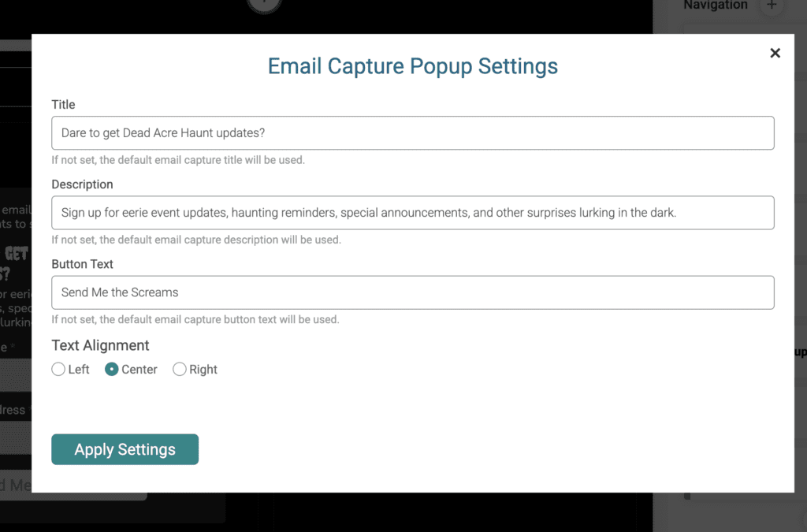The height and width of the screenshot is (532, 807).
Task: Click the default title helper text
Action: (178, 160)
